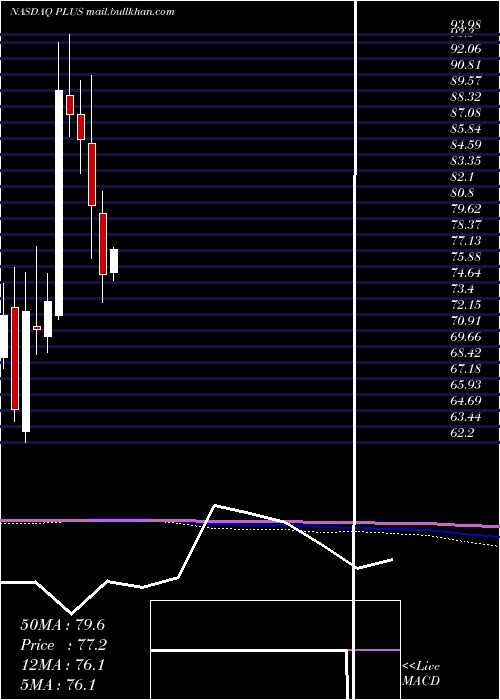Viewport: 500px width, 700px height.
Task: Click the '<<Live MACD' label
Action: (421, 674)
